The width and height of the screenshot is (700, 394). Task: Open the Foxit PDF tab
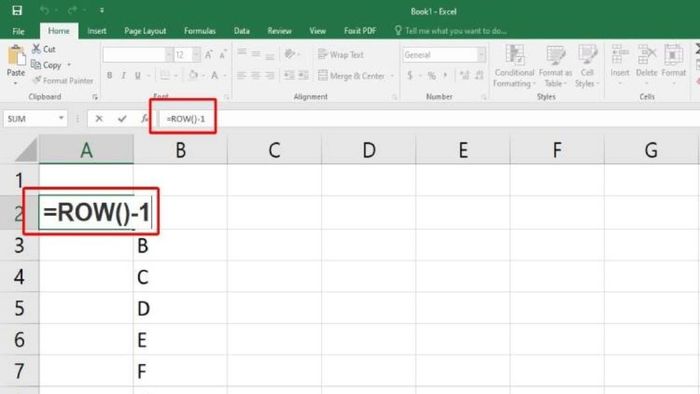point(360,31)
